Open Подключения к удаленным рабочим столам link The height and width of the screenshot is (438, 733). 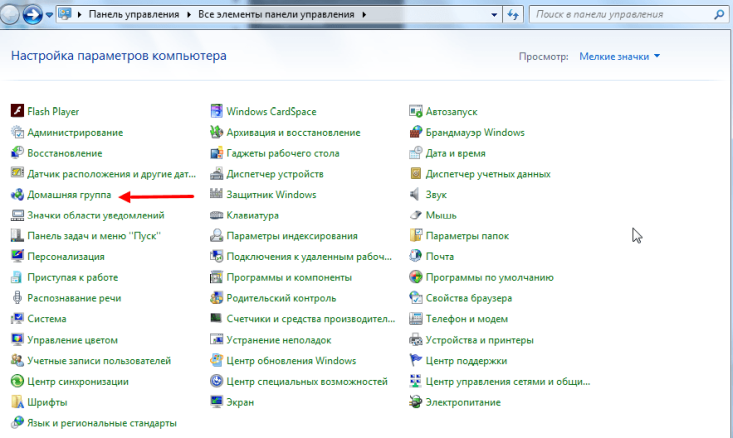pos(309,256)
